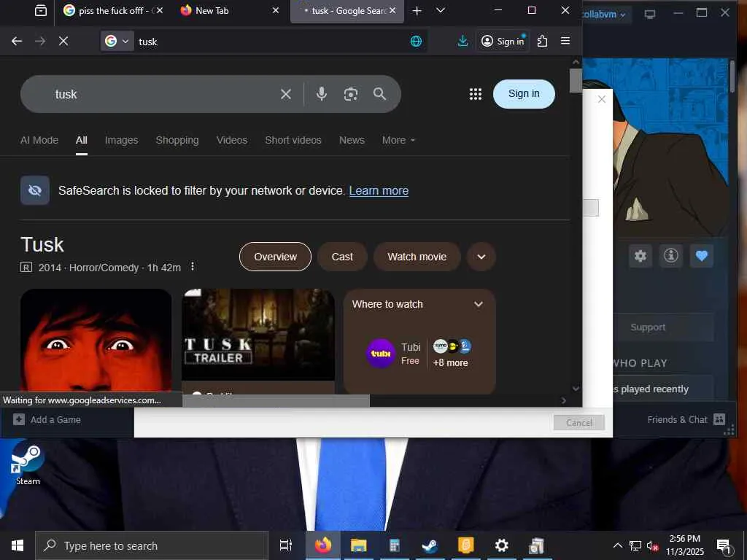The width and height of the screenshot is (747, 560).
Task: Open new tab with plus button
Action: (417, 10)
